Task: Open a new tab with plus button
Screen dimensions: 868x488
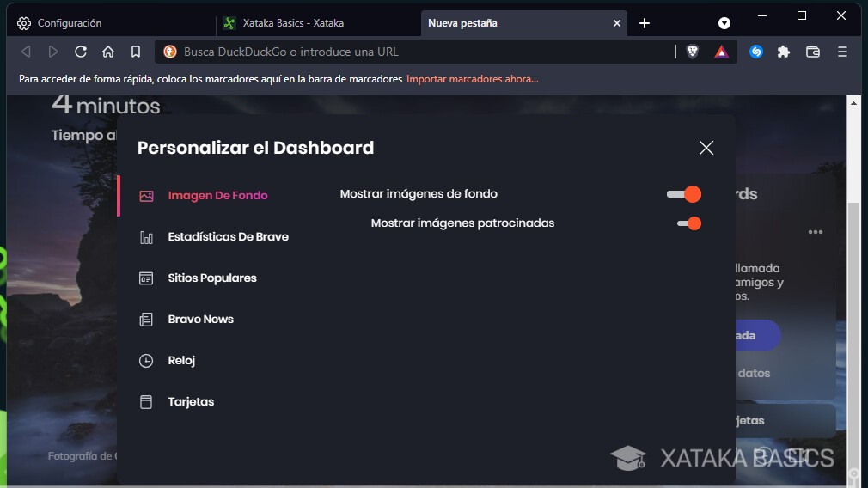Action: (x=645, y=23)
